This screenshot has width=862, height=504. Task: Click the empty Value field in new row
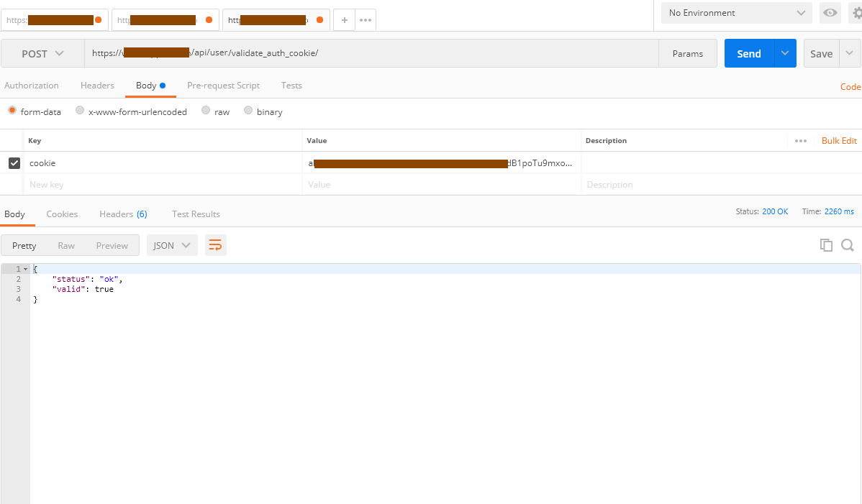442,185
